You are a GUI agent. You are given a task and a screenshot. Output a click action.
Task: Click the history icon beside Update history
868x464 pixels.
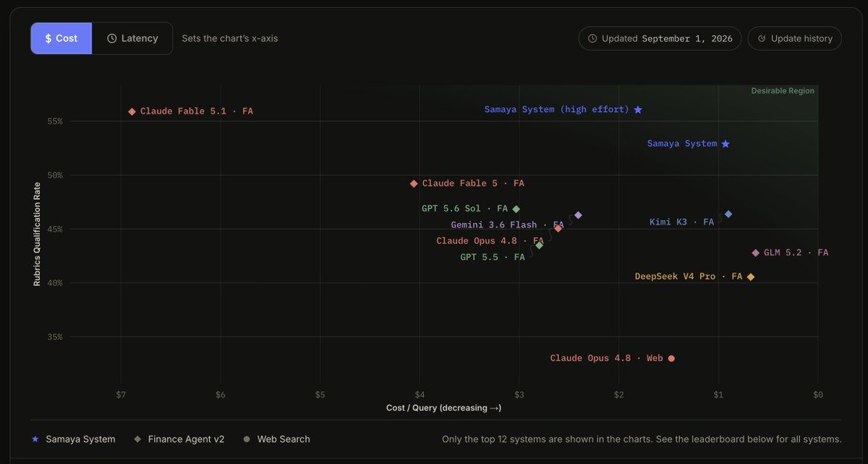click(x=762, y=38)
